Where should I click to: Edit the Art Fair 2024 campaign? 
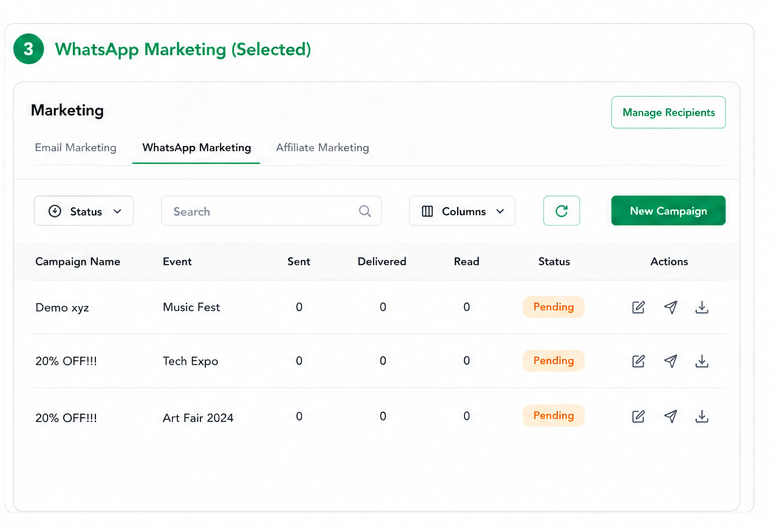[638, 416]
